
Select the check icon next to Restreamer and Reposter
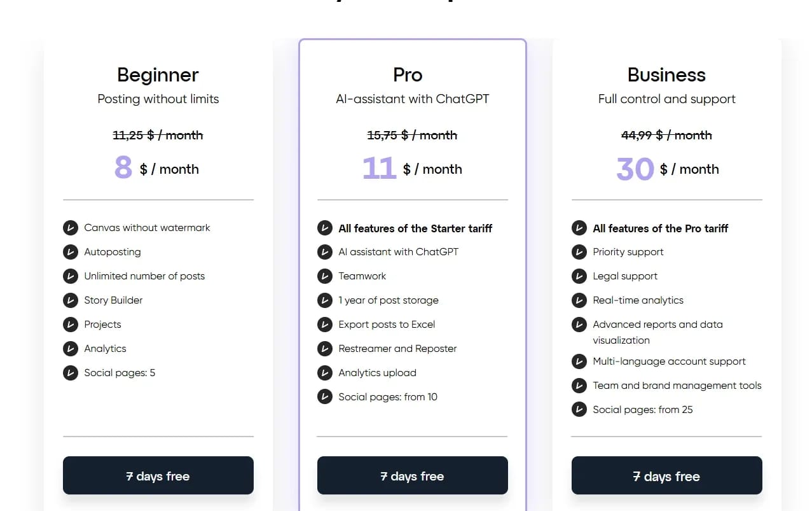tap(325, 349)
